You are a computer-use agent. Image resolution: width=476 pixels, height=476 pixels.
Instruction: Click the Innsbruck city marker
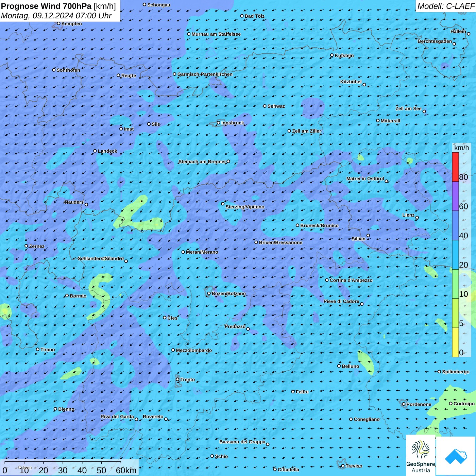click(x=219, y=123)
